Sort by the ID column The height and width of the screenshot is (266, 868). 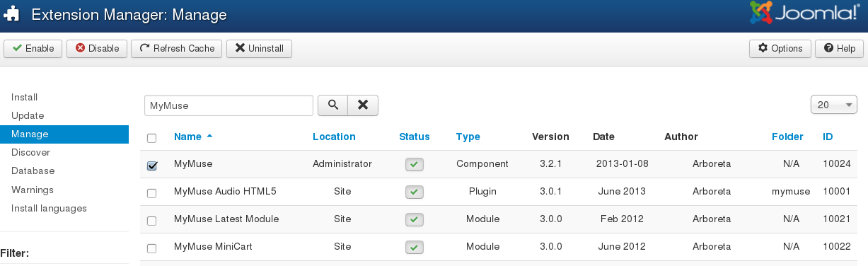(x=828, y=137)
